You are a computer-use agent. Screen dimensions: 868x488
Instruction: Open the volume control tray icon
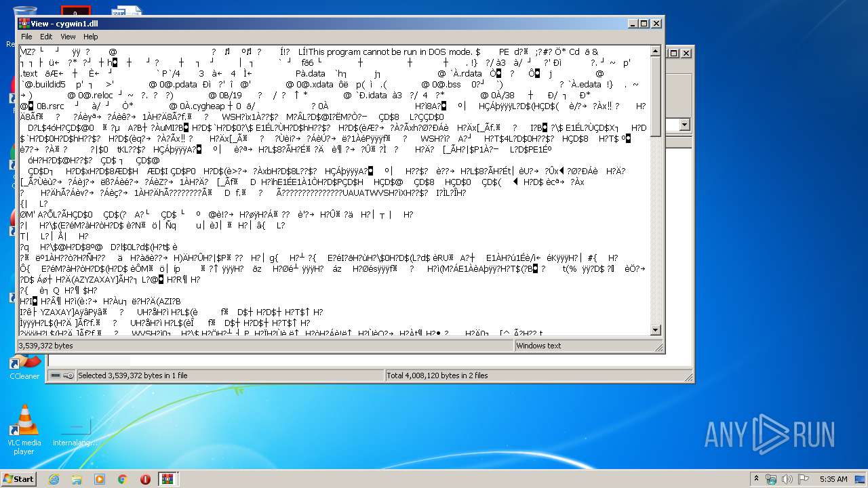tap(787, 479)
